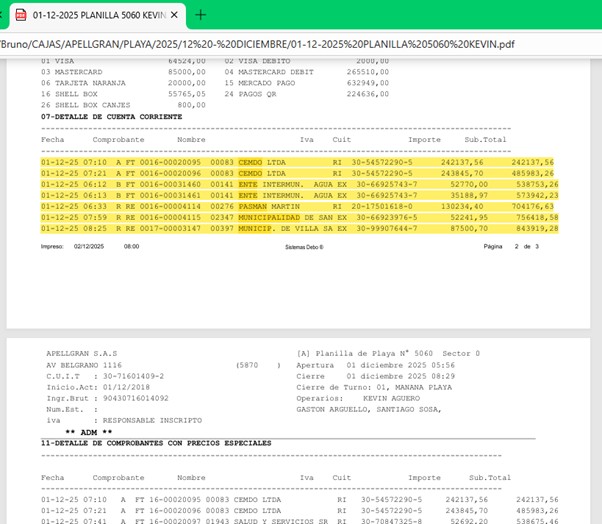
Task: Click the 'Página 2 de 3' page indicator
Action: (511, 246)
